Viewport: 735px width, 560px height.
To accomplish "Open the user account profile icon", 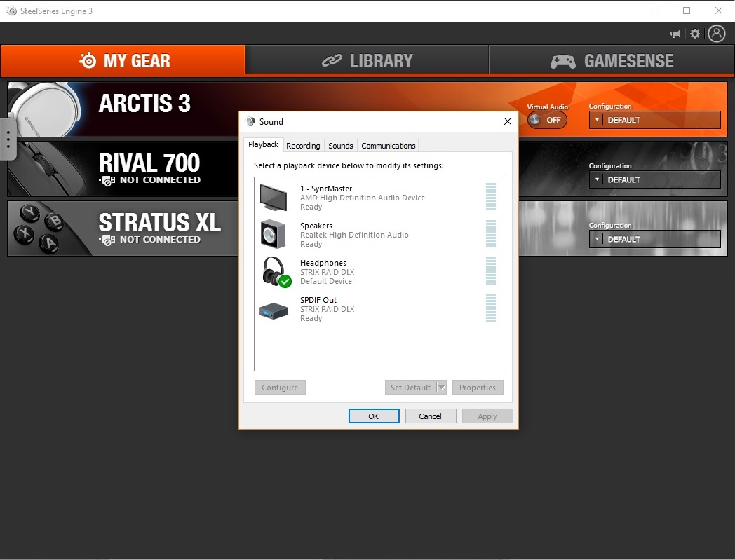I will [x=716, y=34].
